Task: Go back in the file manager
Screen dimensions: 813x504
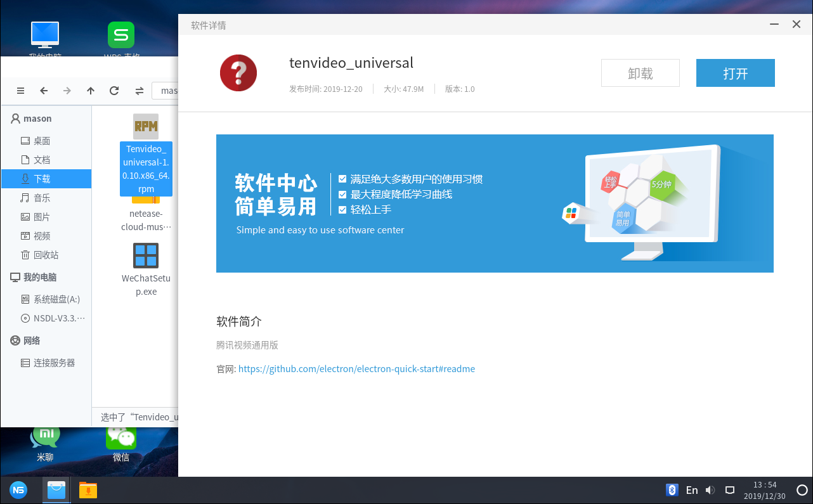Action: click(44, 91)
